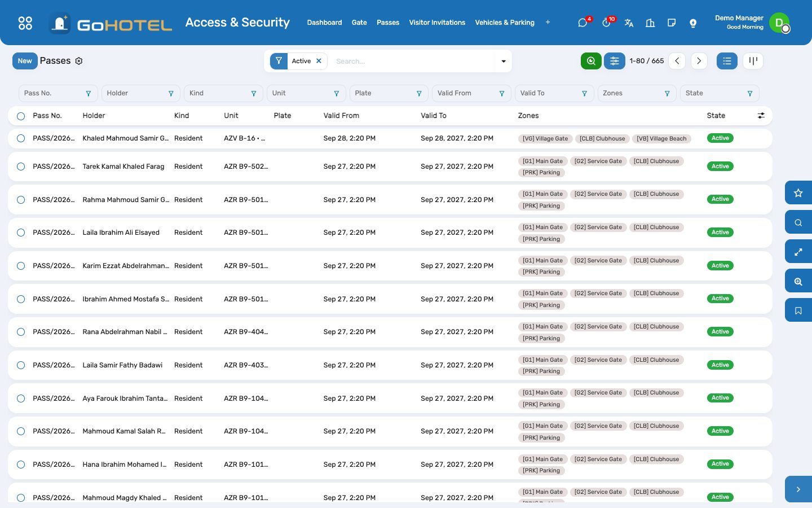812x508 pixels.
Task: Toggle the select-all checkbox in header
Action: pyautogui.click(x=21, y=116)
